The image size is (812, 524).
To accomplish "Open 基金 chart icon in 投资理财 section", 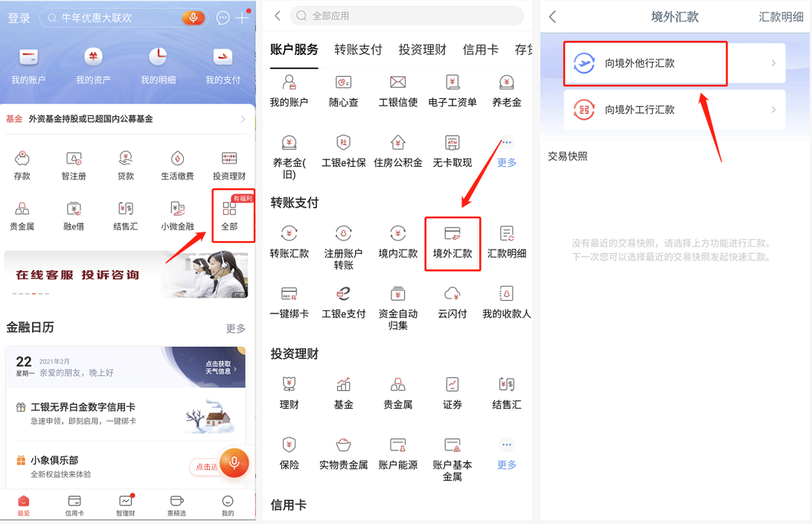I will point(343,385).
